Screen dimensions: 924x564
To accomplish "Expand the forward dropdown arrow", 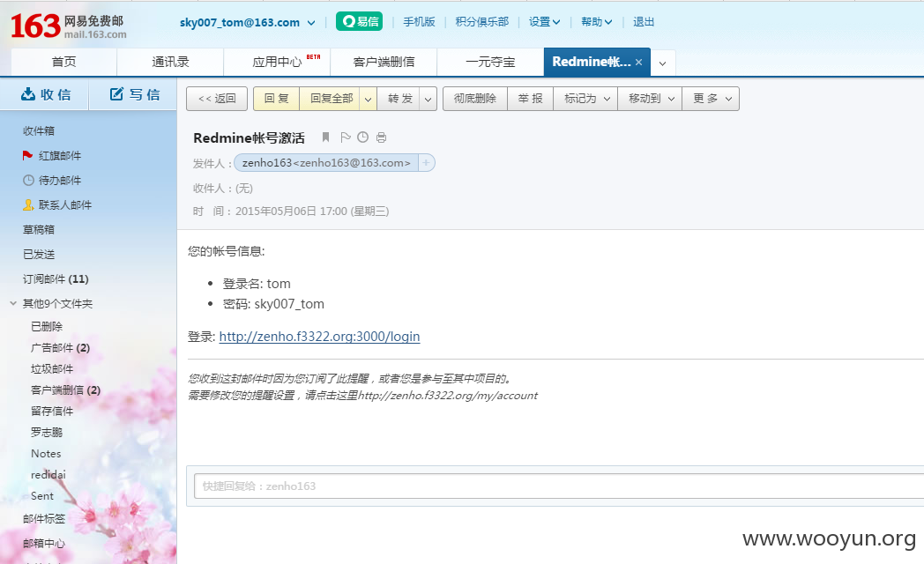I will tap(428, 99).
